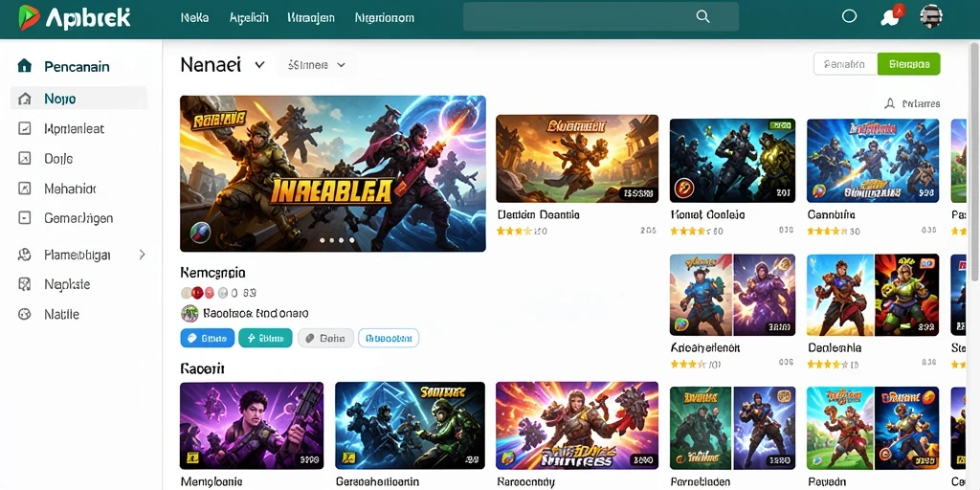
Task: Click the Apbtek play logo icon
Action: coord(29,17)
